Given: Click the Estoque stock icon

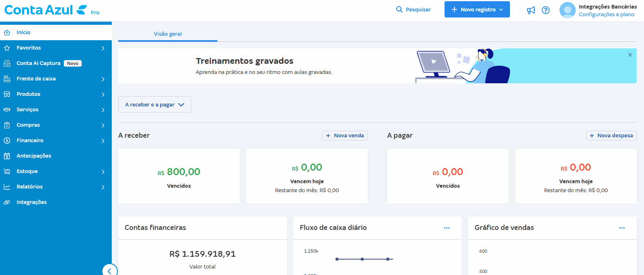Looking at the screenshot, I should (x=7, y=171).
